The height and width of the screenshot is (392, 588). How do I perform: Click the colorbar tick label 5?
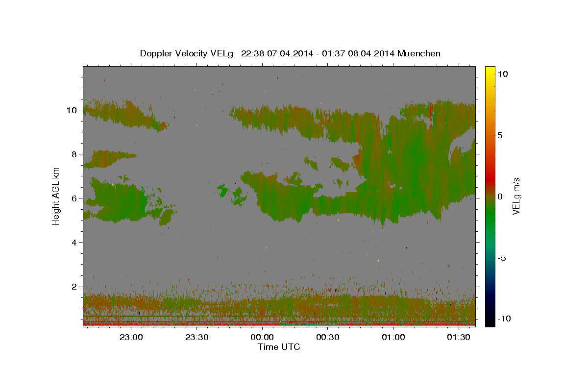click(500, 135)
